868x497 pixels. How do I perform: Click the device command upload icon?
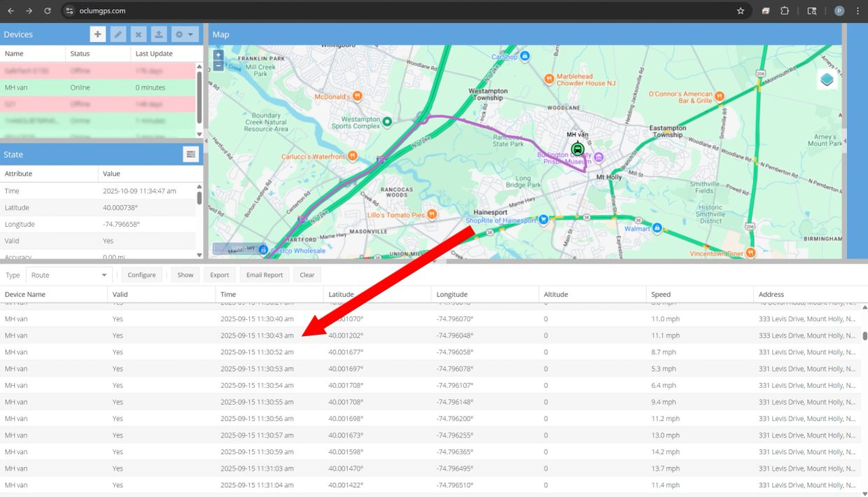click(159, 34)
